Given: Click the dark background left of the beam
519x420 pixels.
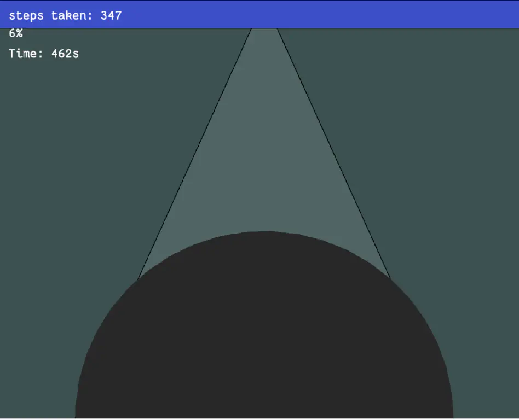Looking at the screenshot, I should 82,164.
